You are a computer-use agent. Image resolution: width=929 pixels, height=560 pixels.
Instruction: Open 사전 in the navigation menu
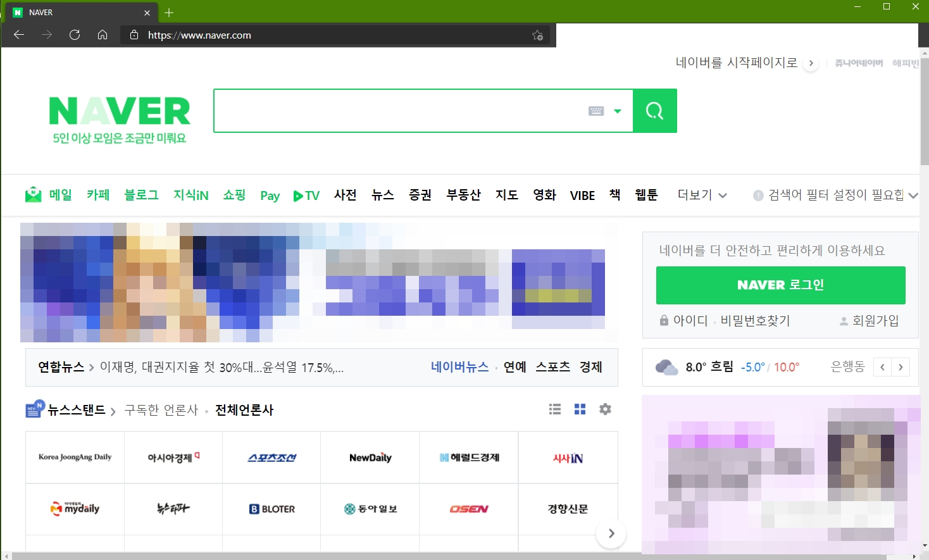(346, 195)
